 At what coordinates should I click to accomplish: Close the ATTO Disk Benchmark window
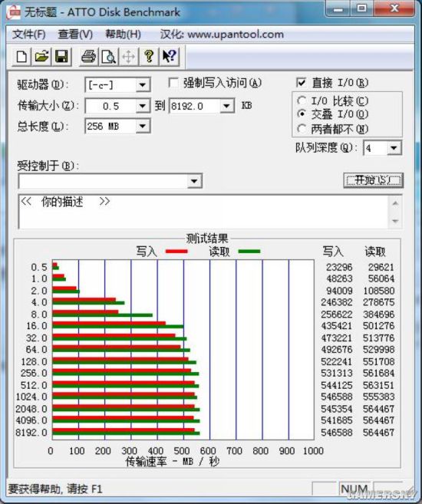(394, 8)
